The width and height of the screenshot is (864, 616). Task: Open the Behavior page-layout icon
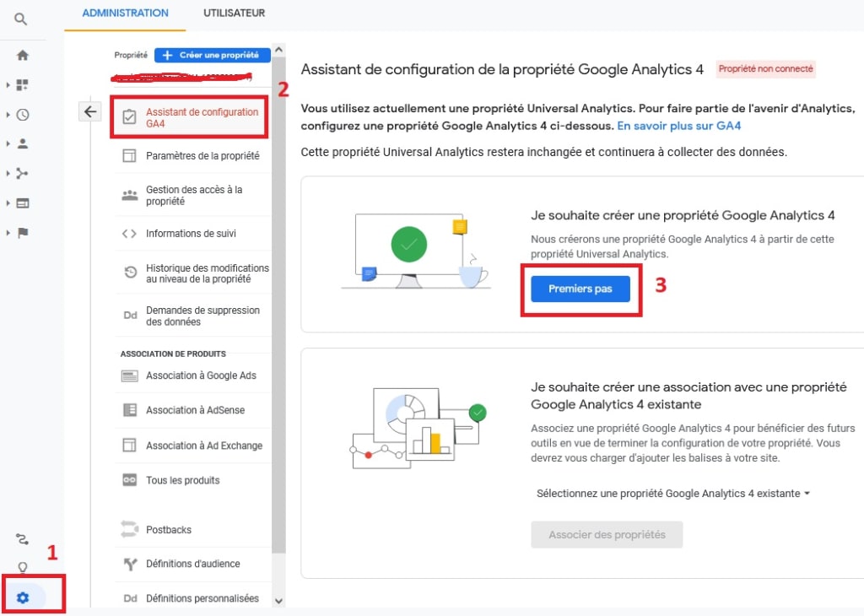(x=23, y=203)
